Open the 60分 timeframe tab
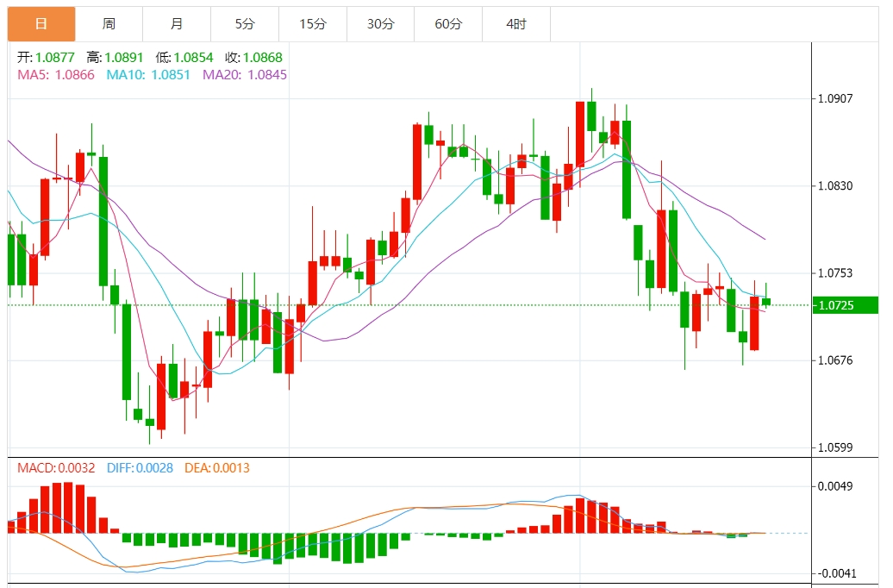 click(x=448, y=24)
